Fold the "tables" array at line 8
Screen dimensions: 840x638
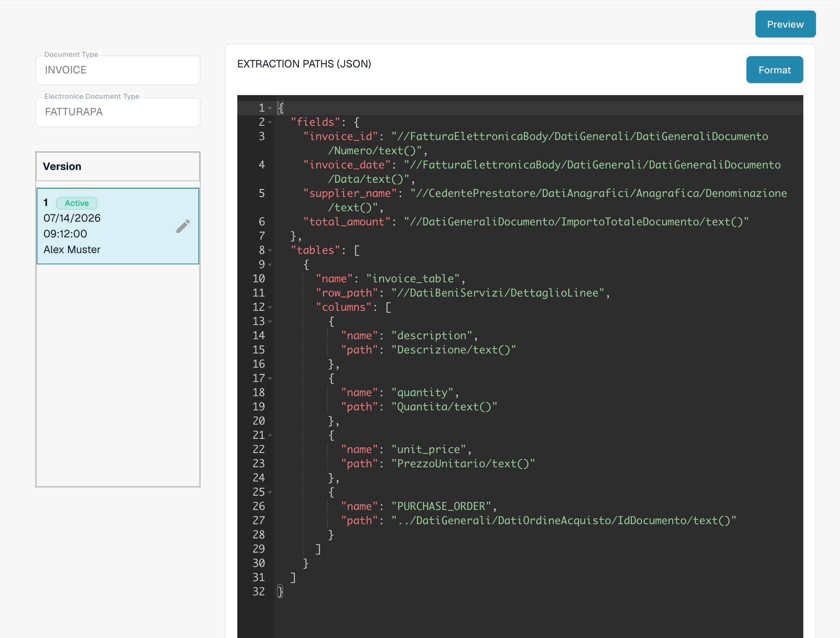point(270,250)
